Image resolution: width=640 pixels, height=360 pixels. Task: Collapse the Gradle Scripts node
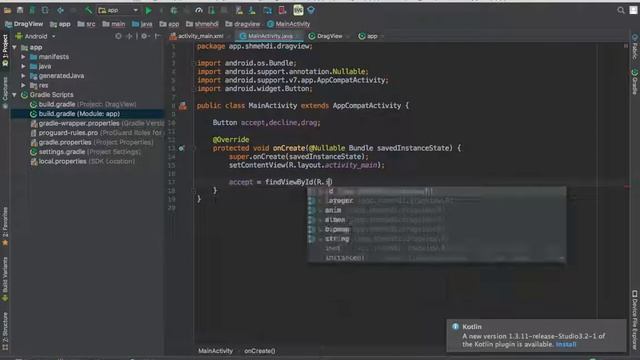pyautogui.click(x=15, y=95)
